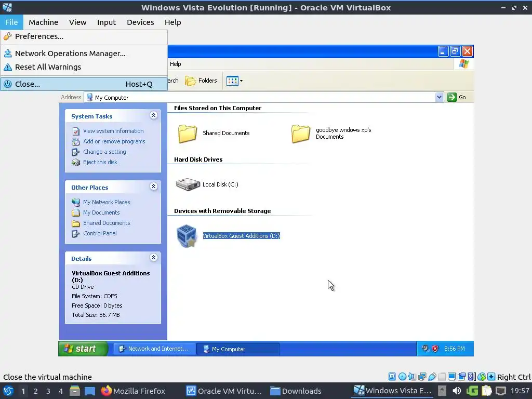This screenshot has height=399, width=532.
Task: Click the green Go arrow button
Action: (x=451, y=97)
